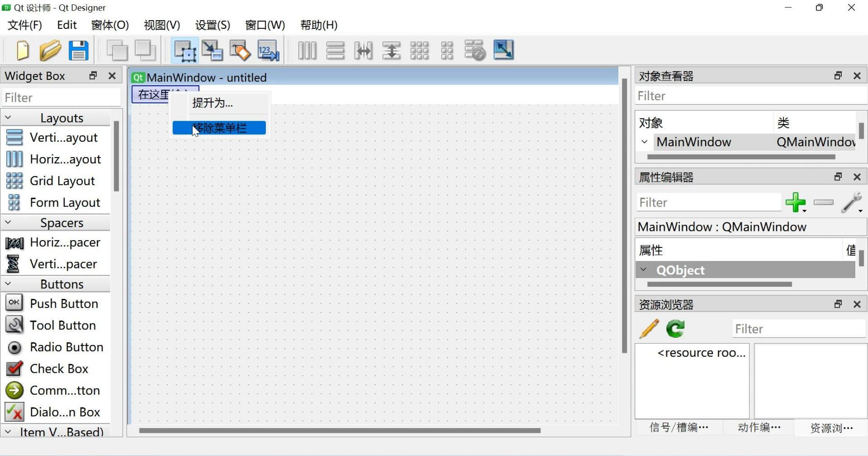Click the Save floppy disk icon
This screenshot has height=456, width=868.
click(79, 50)
